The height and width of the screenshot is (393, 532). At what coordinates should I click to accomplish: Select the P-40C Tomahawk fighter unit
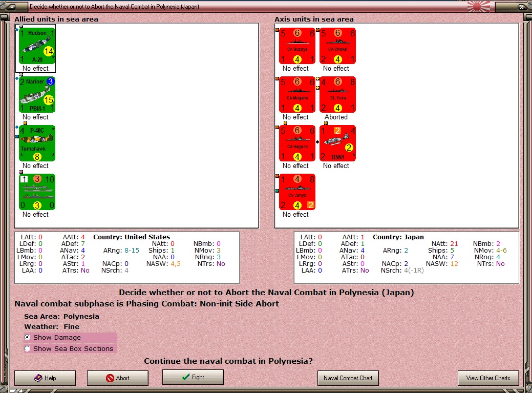pyautogui.click(x=37, y=143)
